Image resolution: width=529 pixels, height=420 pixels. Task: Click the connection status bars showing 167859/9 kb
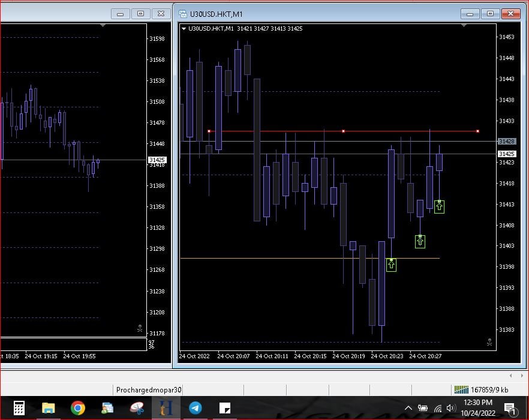pyautogui.click(x=461, y=389)
